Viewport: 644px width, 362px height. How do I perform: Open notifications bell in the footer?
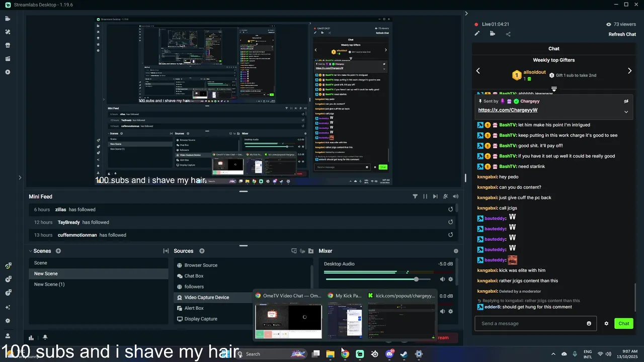(45, 337)
